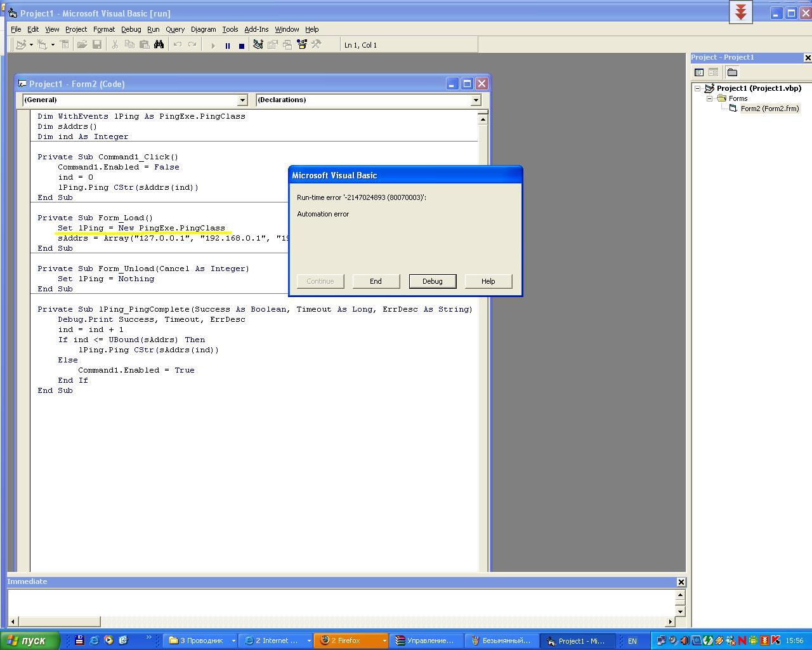This screenshot has height=650, width=812.
Task: Open the Query menu
Action: 175,29
